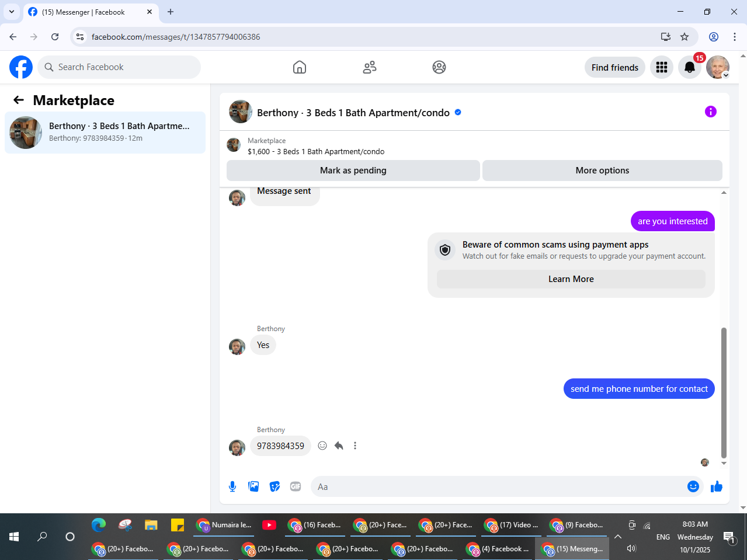Open the notifications bell icon
Viewport: 747px width, 560px height.
(690, 67)
